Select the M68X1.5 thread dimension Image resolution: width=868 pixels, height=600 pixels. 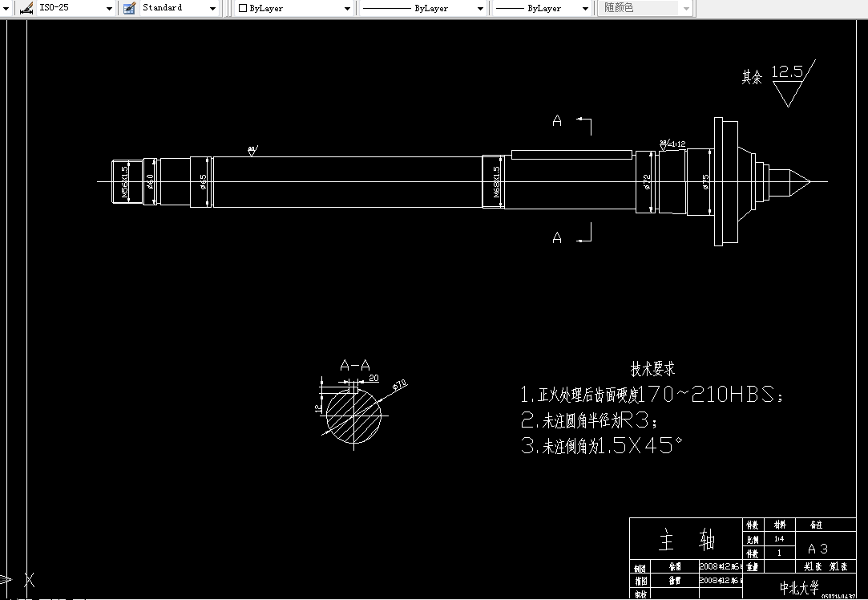click(496, 182)
